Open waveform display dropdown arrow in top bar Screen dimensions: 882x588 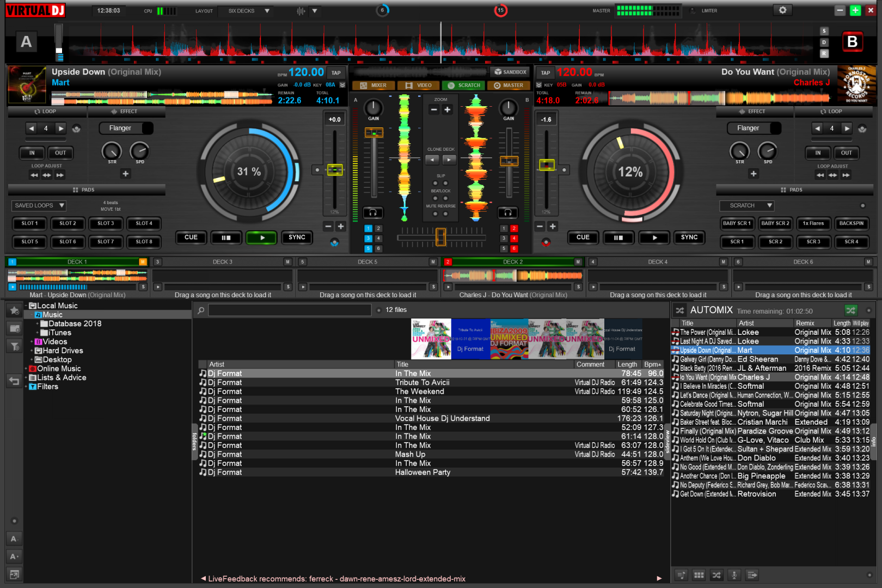(314, 11)
